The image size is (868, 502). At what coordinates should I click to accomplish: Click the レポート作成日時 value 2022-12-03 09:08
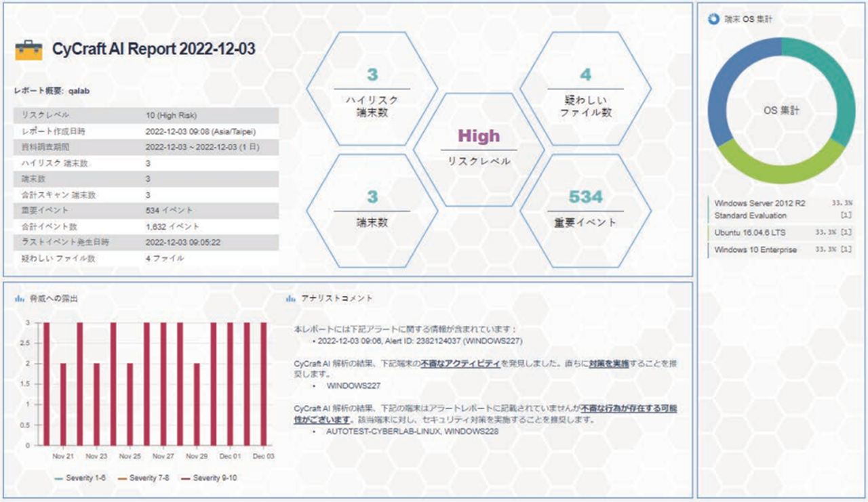pos(200,131)
